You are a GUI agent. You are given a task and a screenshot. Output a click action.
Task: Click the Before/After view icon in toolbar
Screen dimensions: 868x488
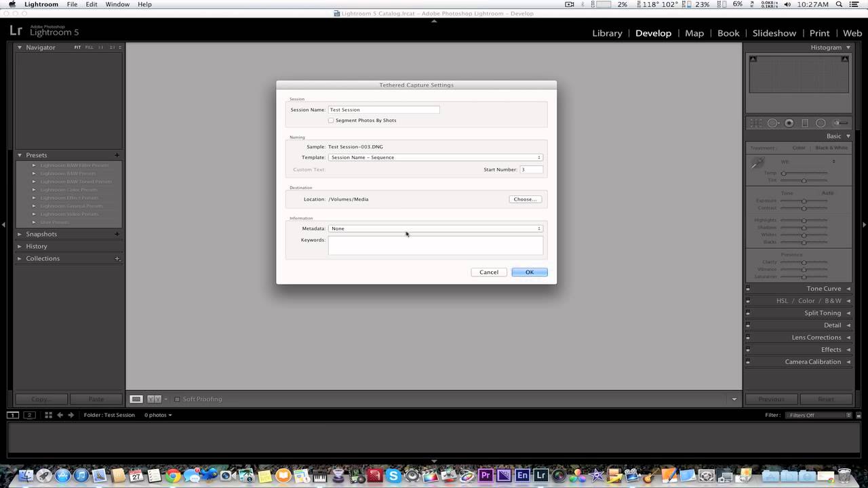pos(155,399)
